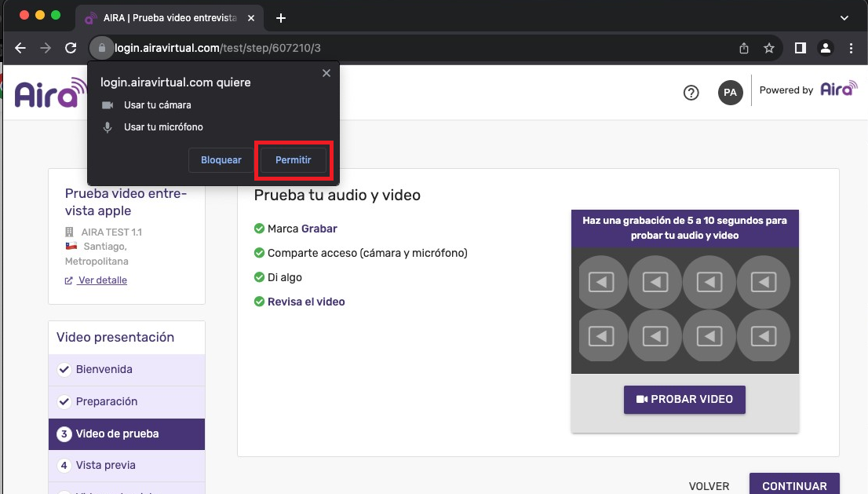
Task: Open the Chrome three-dot menu
Action: click(852, 48)
